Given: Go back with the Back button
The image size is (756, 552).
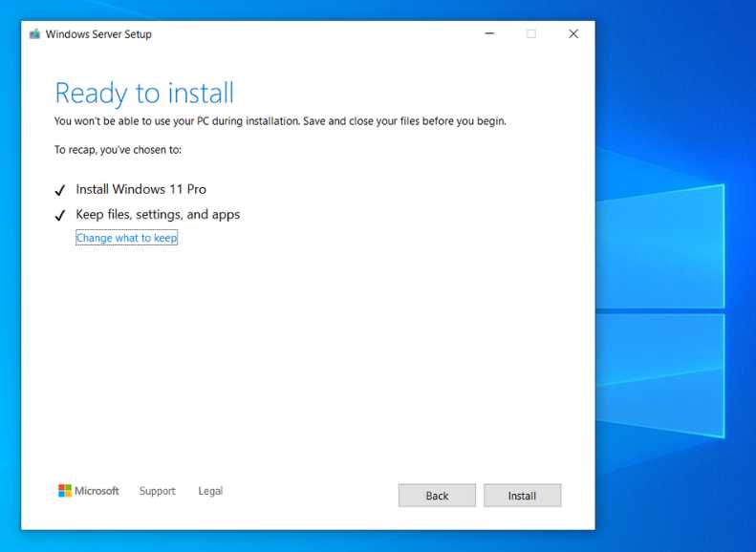Looking at the screenshot, I should coord(437,496).
